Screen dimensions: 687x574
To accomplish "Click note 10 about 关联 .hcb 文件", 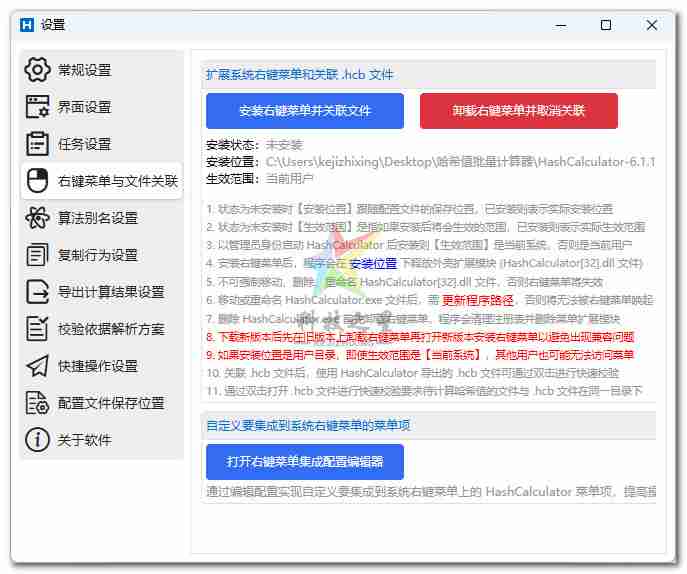I will [413, 373].
